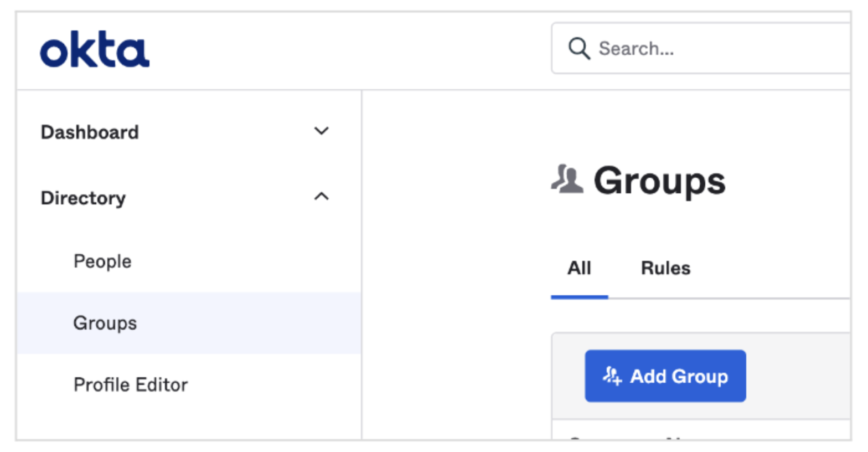Click the Groups page heading text
Screen dimensions: 868x452
click(x=659, y=181)
